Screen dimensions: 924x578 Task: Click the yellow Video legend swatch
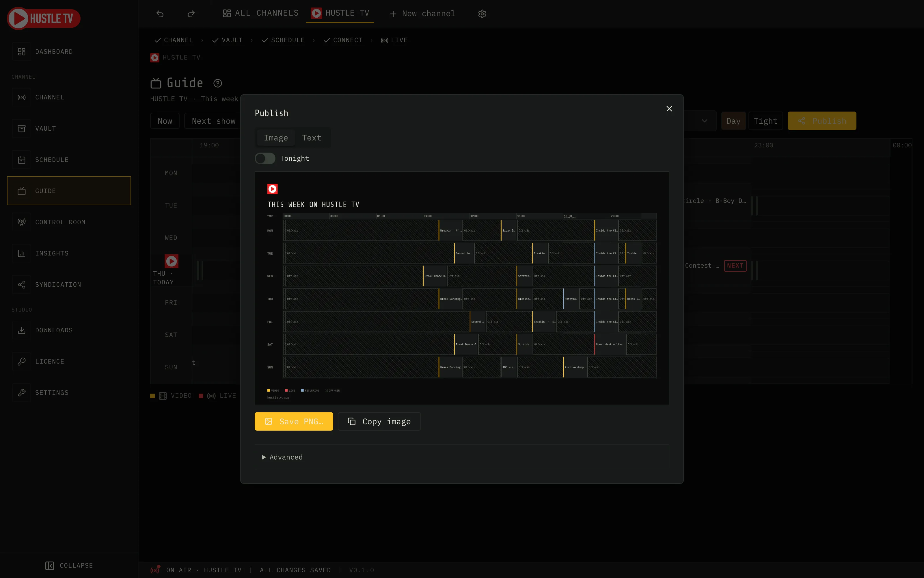(x=153, y=396)
